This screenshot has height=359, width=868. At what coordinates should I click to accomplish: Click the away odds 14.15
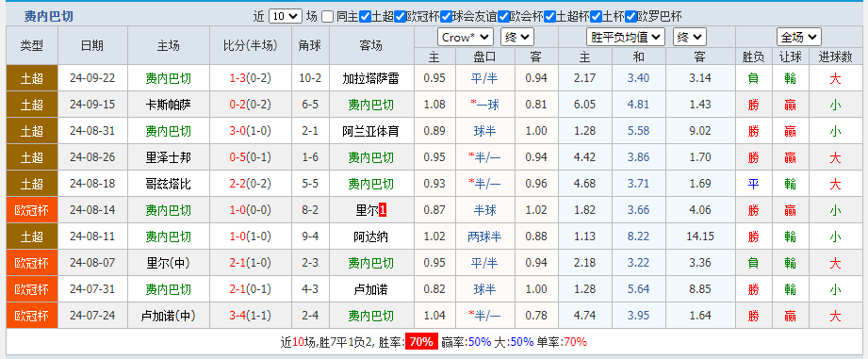[x=699, y=237]
